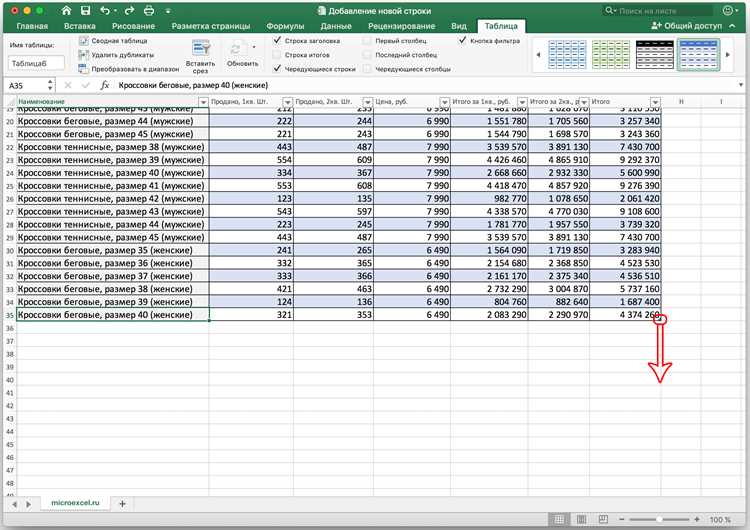
Task: Switch to the Разметка страницы tab
Action: 211,26
